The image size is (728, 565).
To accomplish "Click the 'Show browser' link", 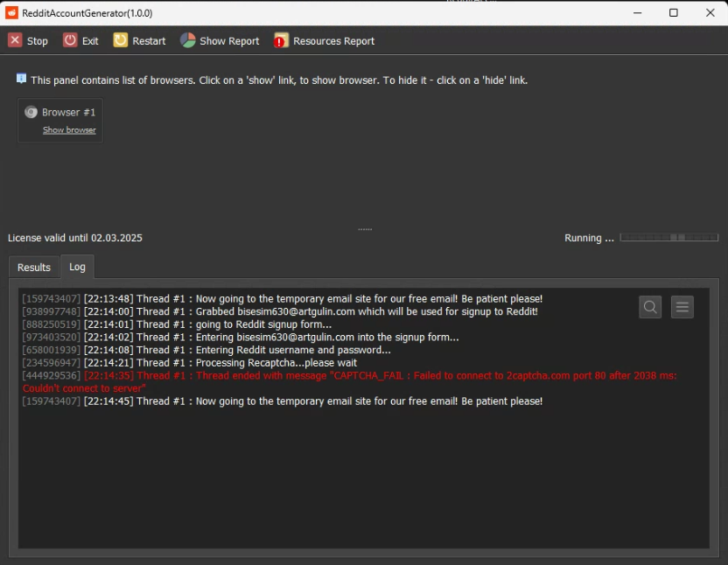I will coord(69,130).
